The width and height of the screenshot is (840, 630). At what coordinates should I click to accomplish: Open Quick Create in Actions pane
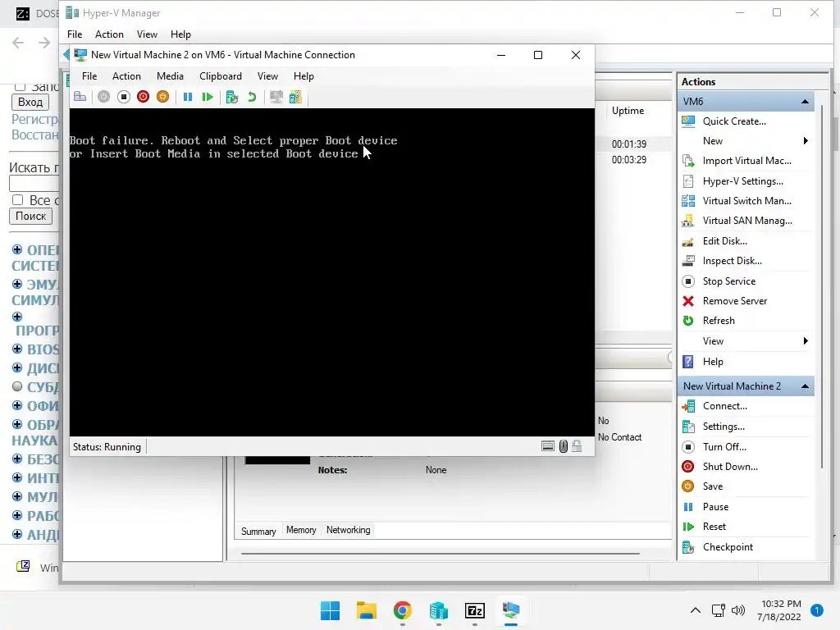(x=734, y=121)
